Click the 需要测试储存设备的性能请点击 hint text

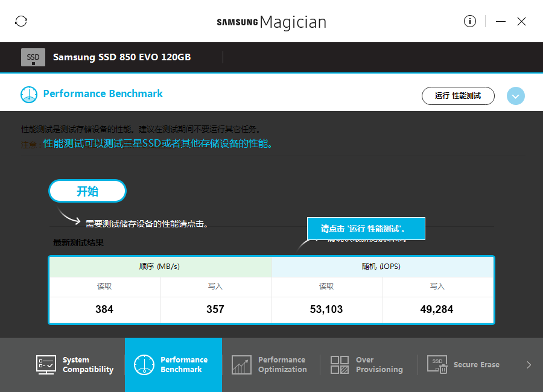(x=147, y=224)
